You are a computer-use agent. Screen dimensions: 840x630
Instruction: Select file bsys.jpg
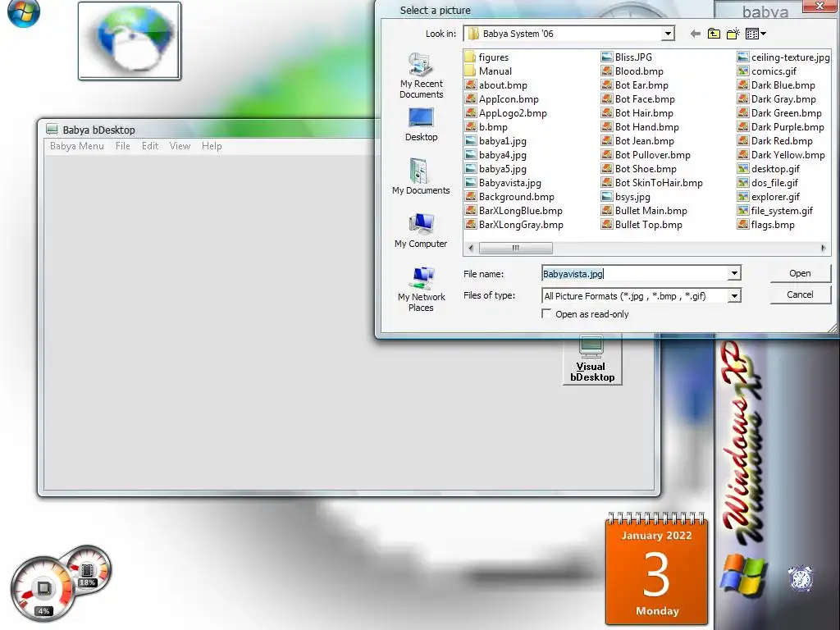tap(626, 196)
